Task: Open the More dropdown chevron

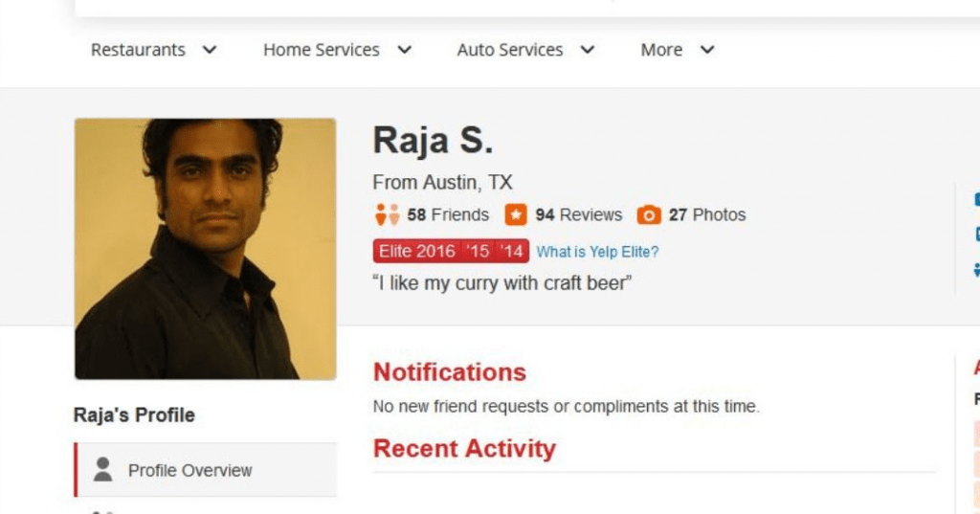Action: [x=707, y=50]
